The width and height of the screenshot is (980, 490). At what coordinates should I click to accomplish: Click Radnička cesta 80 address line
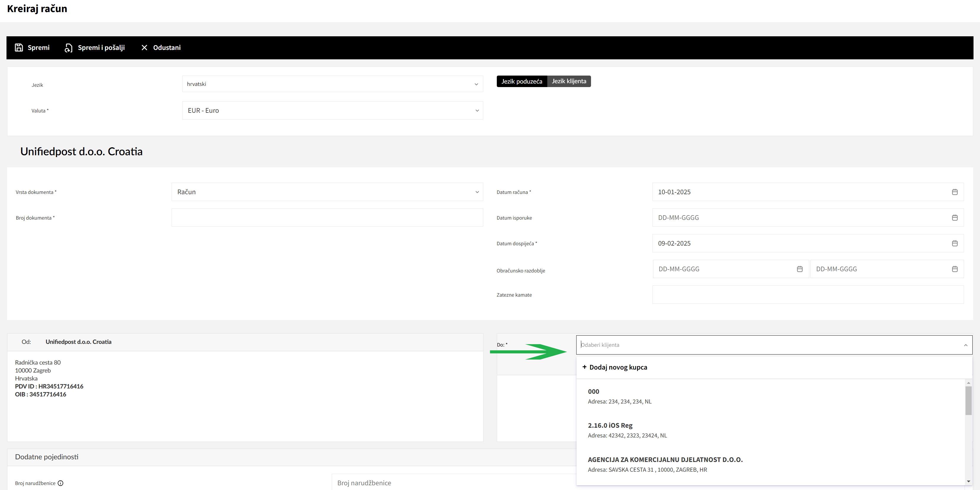coord(38,363)
